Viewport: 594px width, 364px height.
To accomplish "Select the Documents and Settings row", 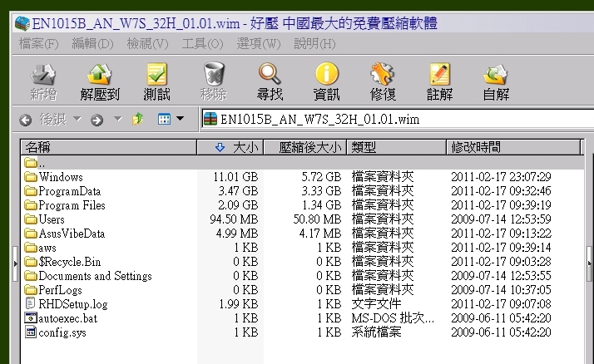I will [303, 276].
